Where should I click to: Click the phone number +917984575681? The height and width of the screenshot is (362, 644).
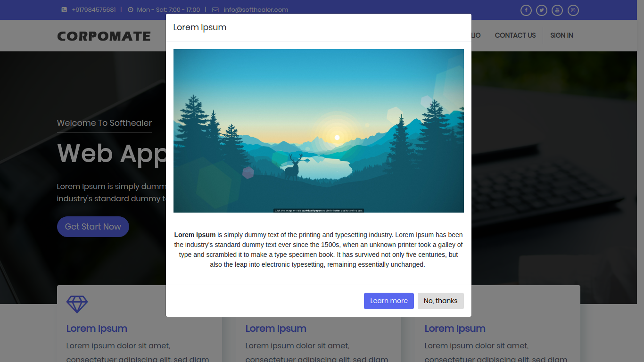(x=94, y=10)
